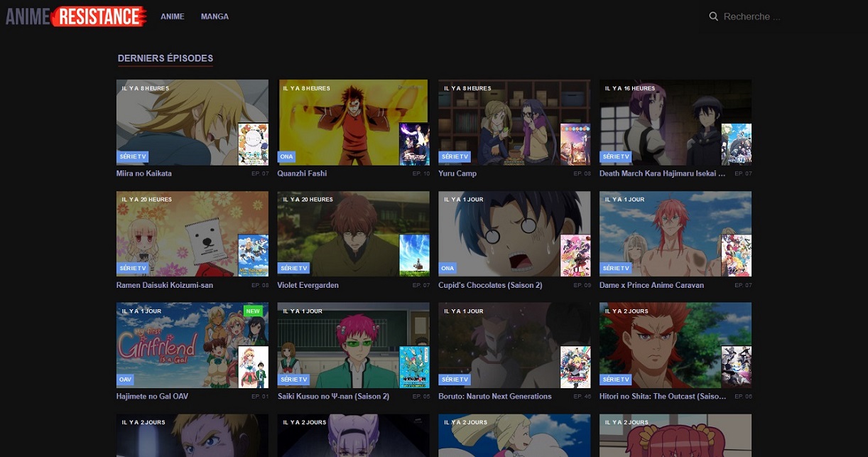Click the small poster on Yuru Camp

pyautogui.click(x=575, y=144)
